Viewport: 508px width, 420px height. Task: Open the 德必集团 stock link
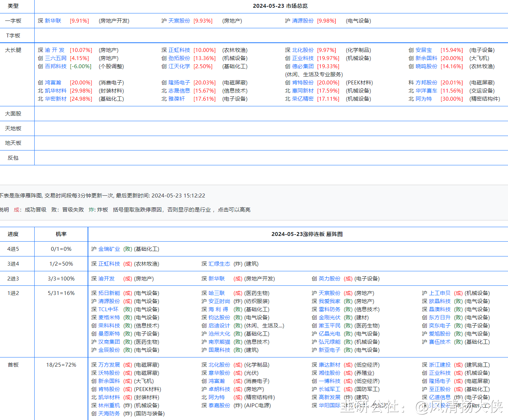point(303,66)
